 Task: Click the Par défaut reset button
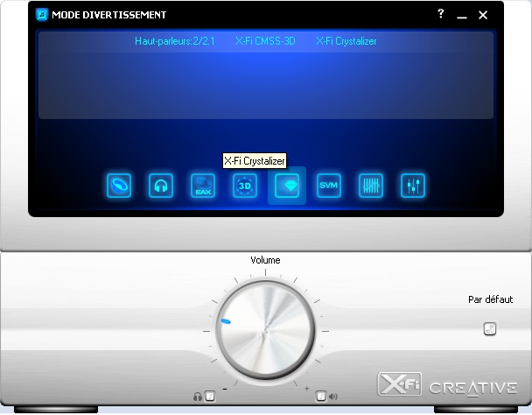click(490, 328)
